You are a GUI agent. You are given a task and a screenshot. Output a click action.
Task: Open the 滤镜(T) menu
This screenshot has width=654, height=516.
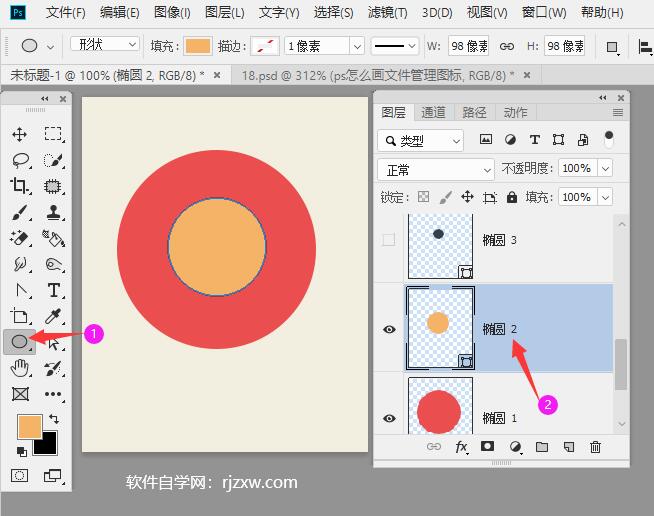[x=387, y=13]
